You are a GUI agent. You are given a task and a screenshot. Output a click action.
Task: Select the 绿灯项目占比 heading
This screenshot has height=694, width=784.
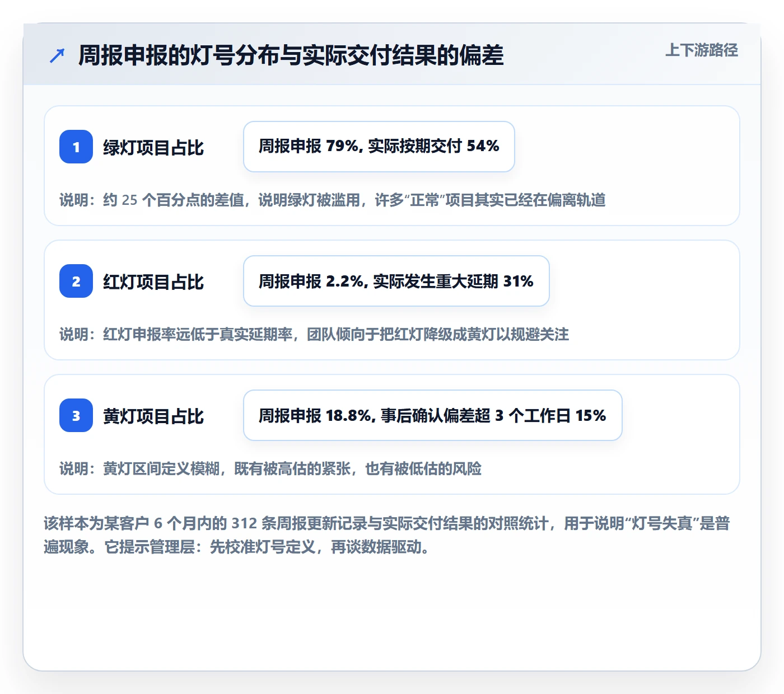[153, 148]
